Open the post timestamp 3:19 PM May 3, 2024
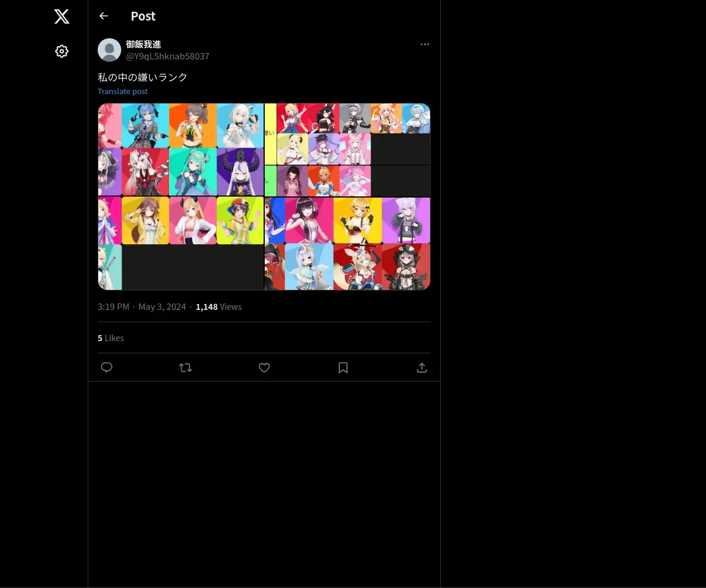This screenshot has height=588, width=706. (142, 307)
